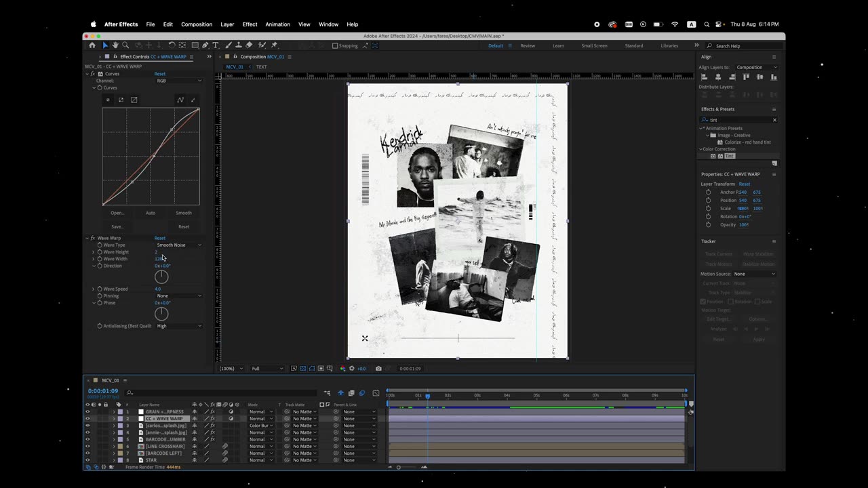Open the Pinning None dropdown
The height and width of the screenshot is (488, 868).
178,296
